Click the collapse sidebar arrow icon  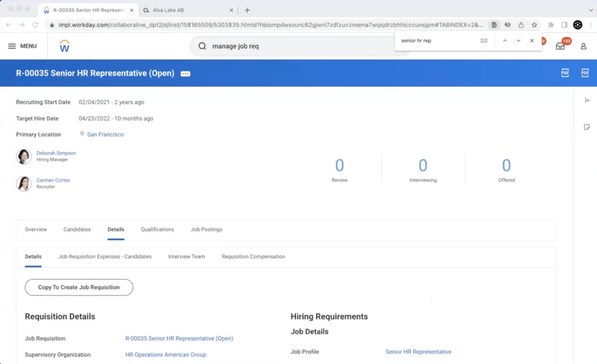tap(587, 100)
